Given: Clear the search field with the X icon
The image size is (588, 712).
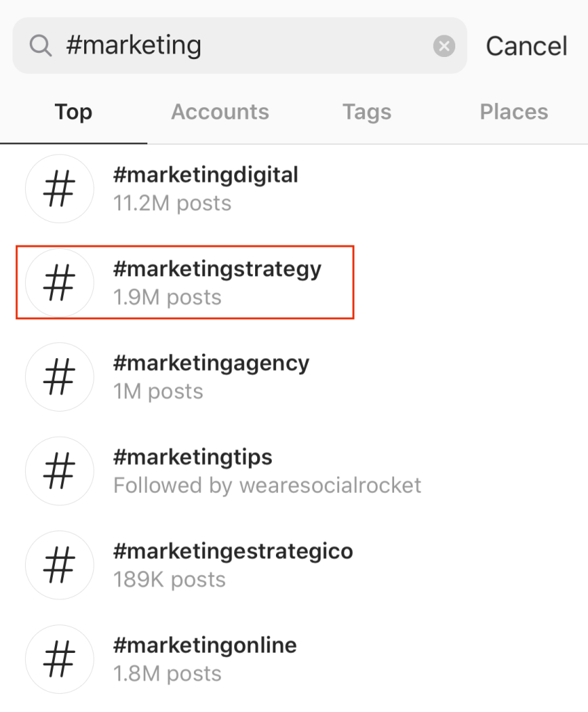Looking at the screenshot, I should click(x=444, y=46).
